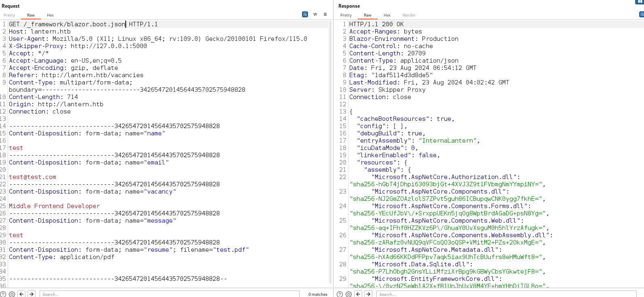Switch Response view to Pretty tab
644x297 pixels.
coord(346,15)
